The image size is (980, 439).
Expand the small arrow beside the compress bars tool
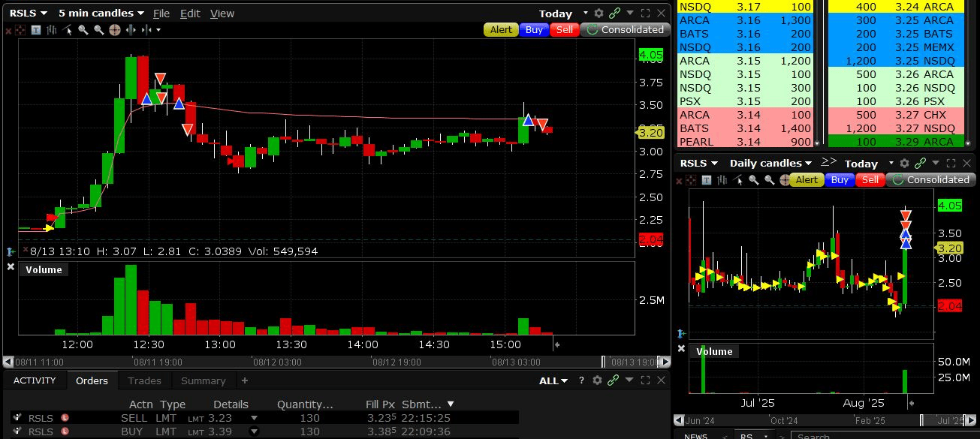tap(158, 30)
